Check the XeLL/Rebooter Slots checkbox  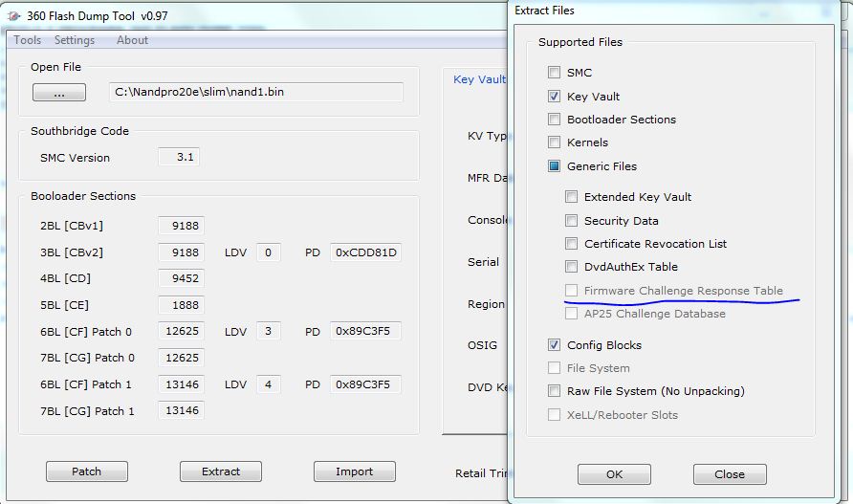pyautogui.click(x=554, y=415)
